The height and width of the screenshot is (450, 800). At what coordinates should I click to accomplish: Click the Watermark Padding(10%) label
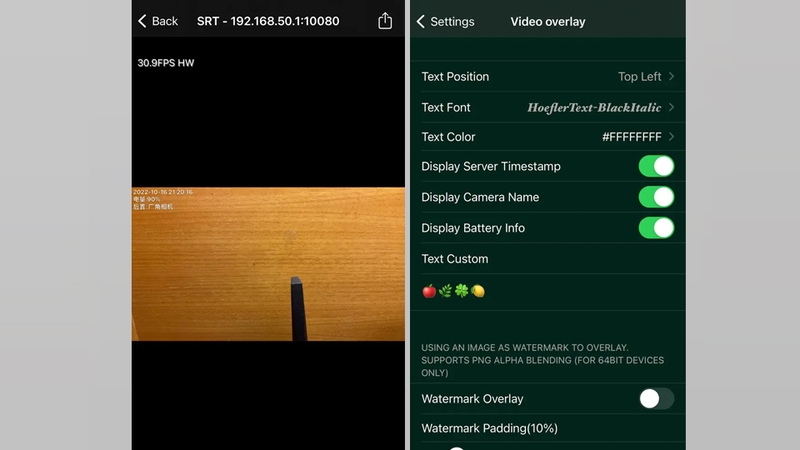tap(489, 428)
